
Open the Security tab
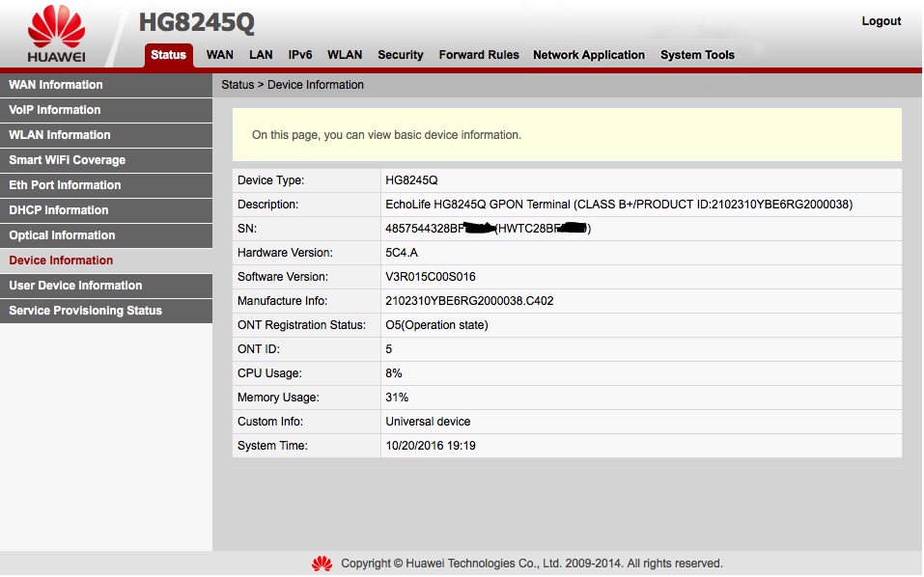[x=401, y=55]
